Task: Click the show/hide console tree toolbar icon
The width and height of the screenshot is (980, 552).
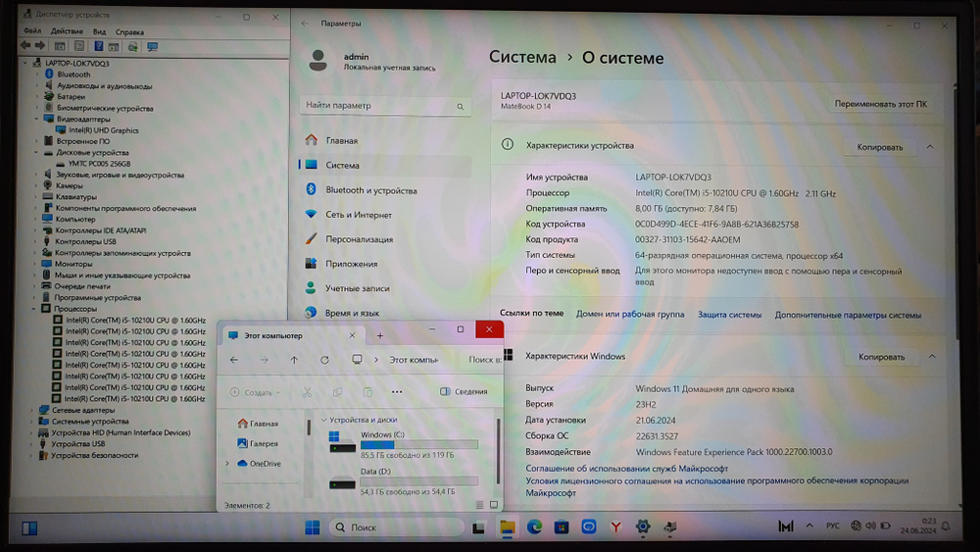Action: tap(60, 46)
